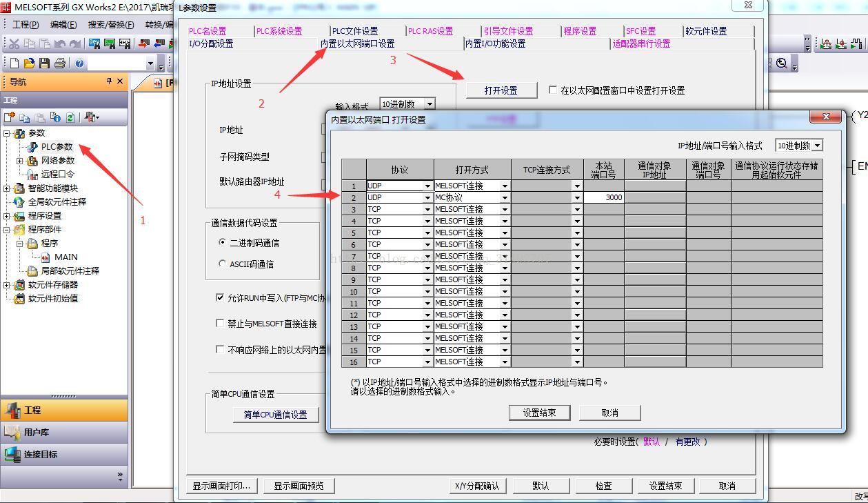
Task: Click the Cut scissors icon in toolbar
Action: click(14, 43)
